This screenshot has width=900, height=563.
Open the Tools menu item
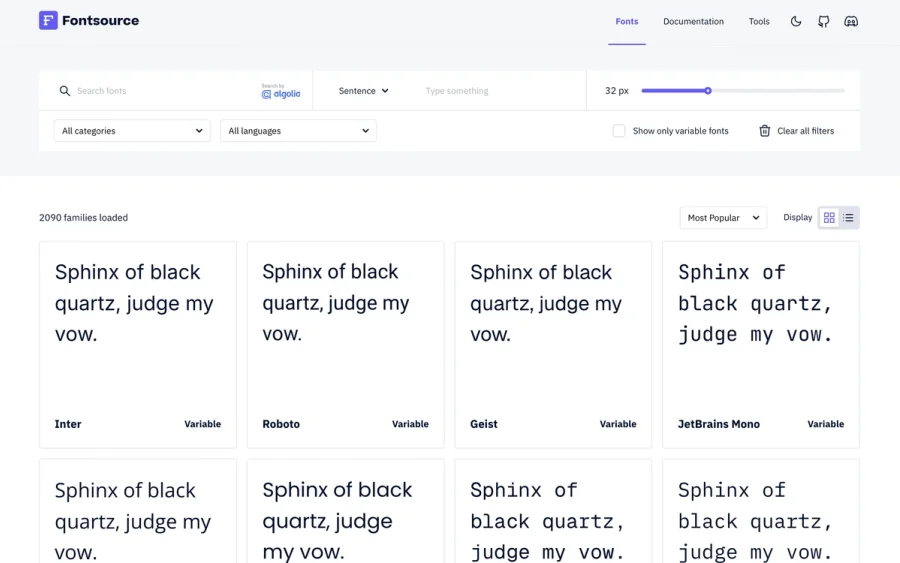click(759, 22)
